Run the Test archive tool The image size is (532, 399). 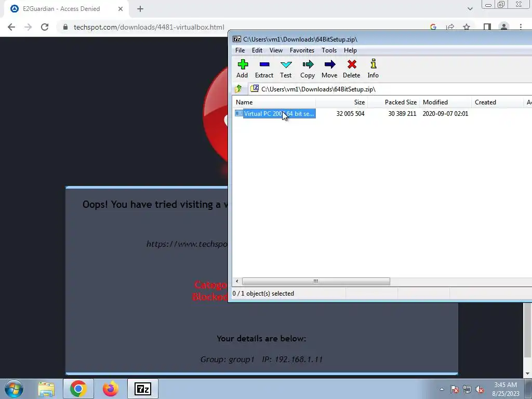click(286, 69)
